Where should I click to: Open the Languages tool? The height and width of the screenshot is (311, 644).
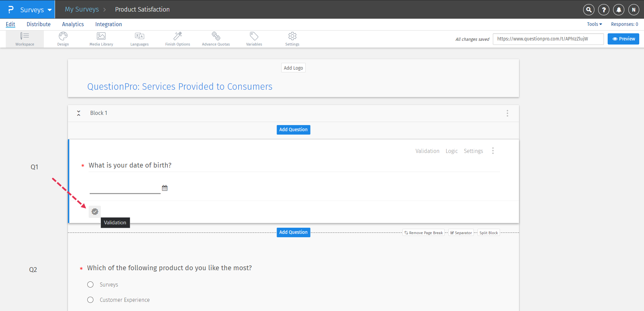[139, 38]
